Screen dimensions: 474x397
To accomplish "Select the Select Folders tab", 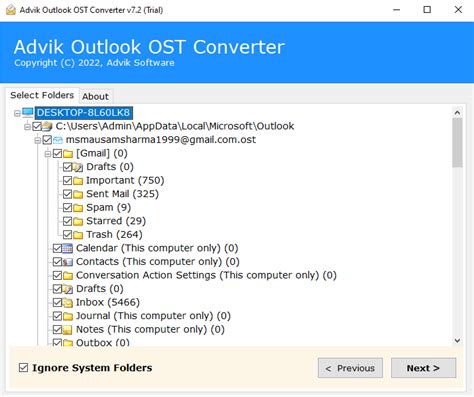I will (x=42, y=95).
